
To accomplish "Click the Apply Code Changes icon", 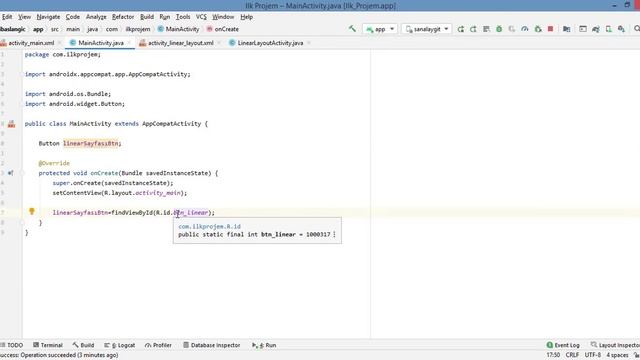I will [486, 29].
